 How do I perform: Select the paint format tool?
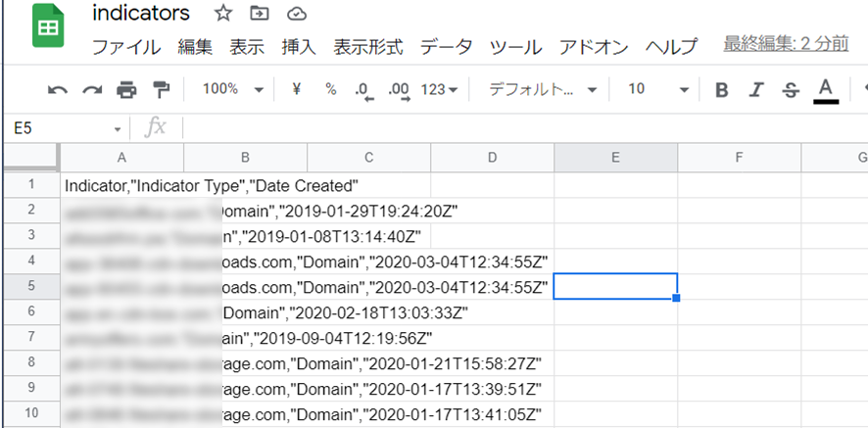pyautogui.click(x=161, y=90)
